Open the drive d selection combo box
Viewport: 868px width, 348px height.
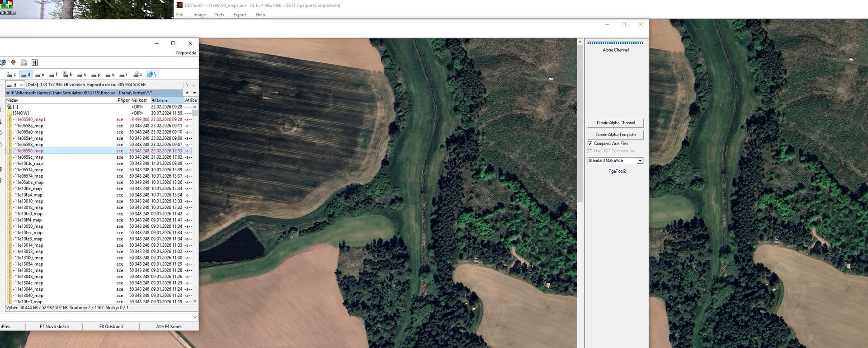pos(21,85)
